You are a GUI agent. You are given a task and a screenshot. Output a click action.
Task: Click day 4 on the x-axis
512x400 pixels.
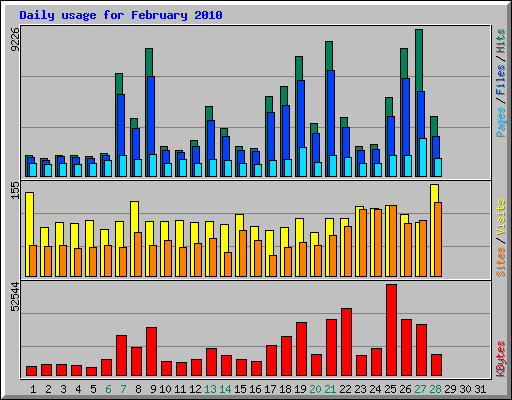(78, 389)
